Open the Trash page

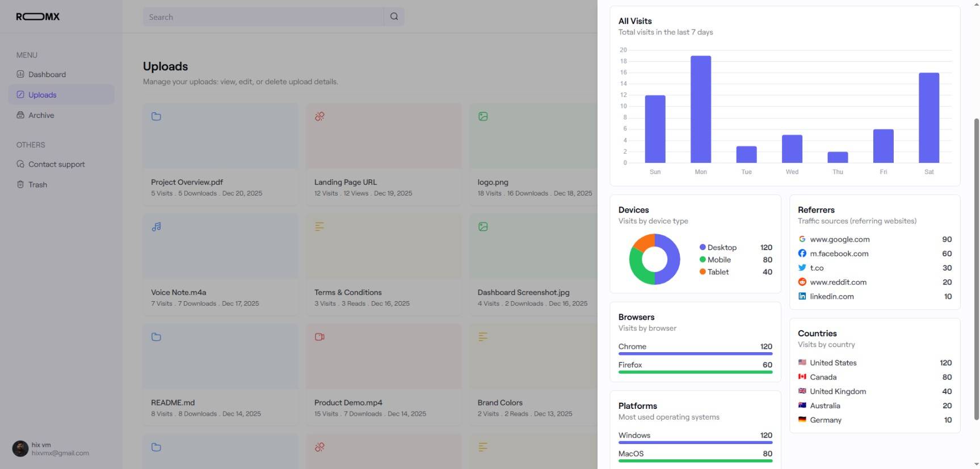coord(37,184)
